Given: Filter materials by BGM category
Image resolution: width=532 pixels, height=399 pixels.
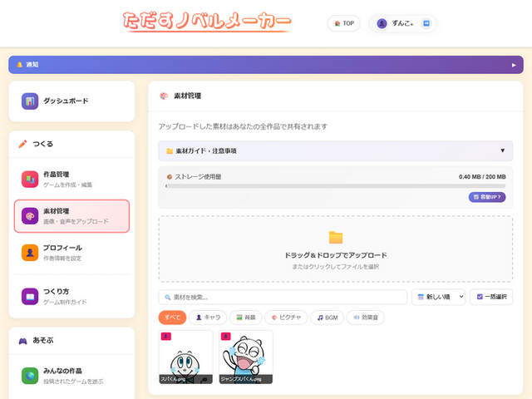Looking at the screenshot, I should 328,318.
